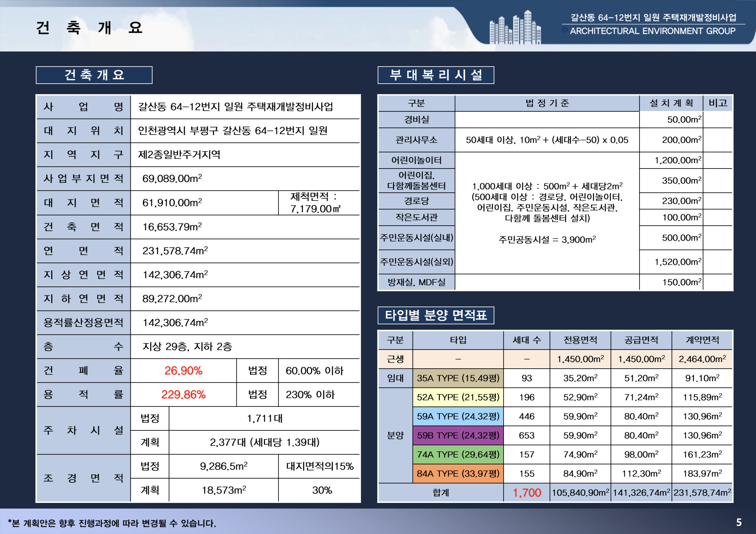The width and height of the screenshot is (756, 534).
Task: Click the 관리사무소 row label
Action: pyautogui.click(x=416, y=140)
